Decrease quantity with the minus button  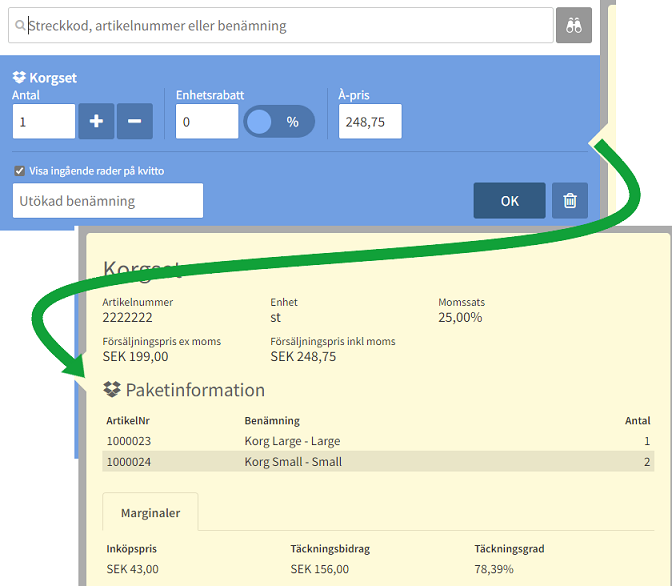[135, 121]
